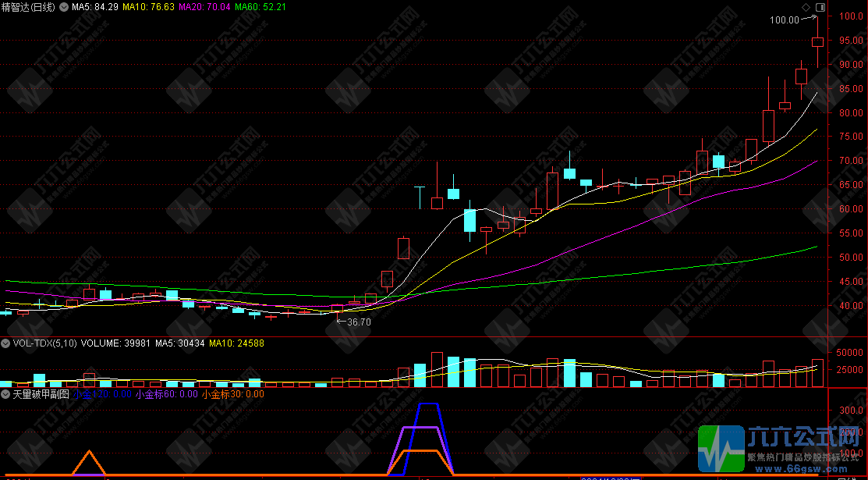
Task: Click the yellow MA10: 76.63 label
Action: pos(149,8)
